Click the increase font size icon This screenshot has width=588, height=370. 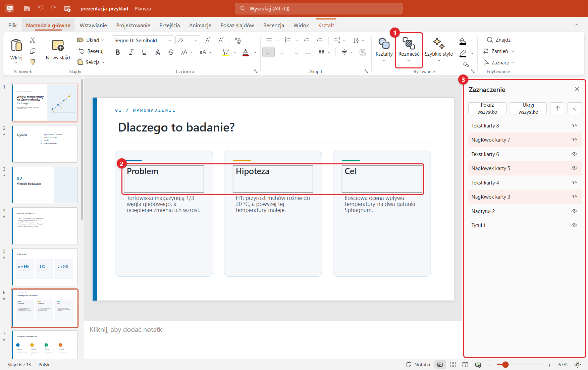point(208,40)
